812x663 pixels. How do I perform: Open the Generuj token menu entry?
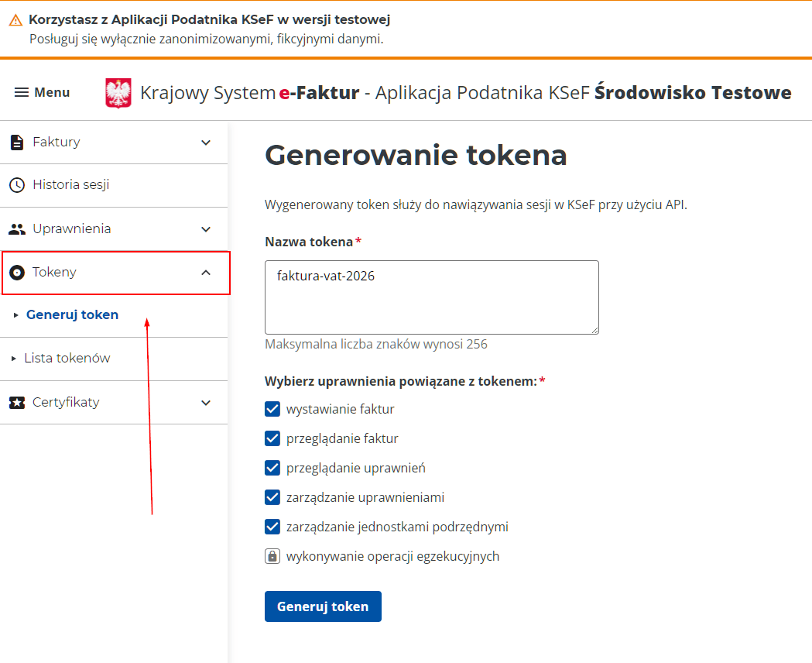tap(72, 314)
